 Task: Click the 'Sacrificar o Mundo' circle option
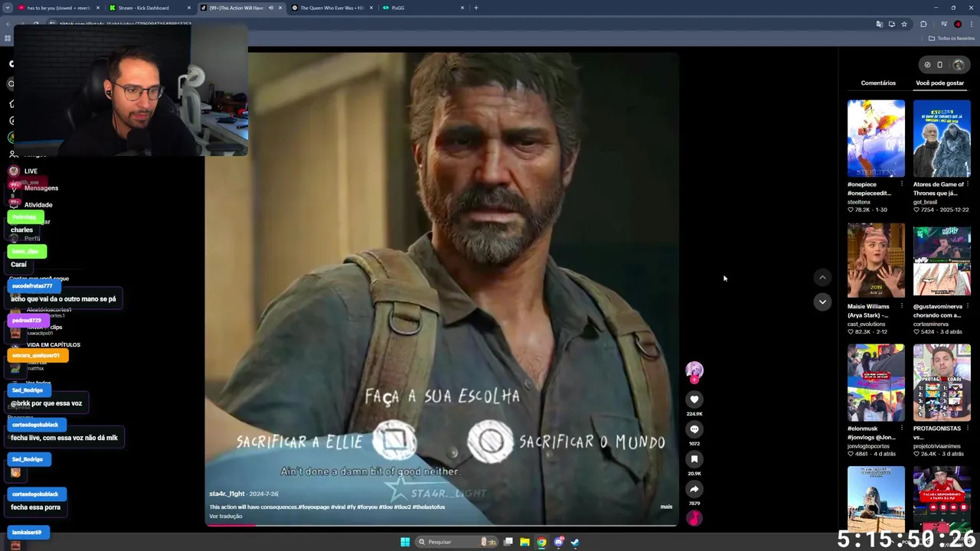tap(490, 442)
